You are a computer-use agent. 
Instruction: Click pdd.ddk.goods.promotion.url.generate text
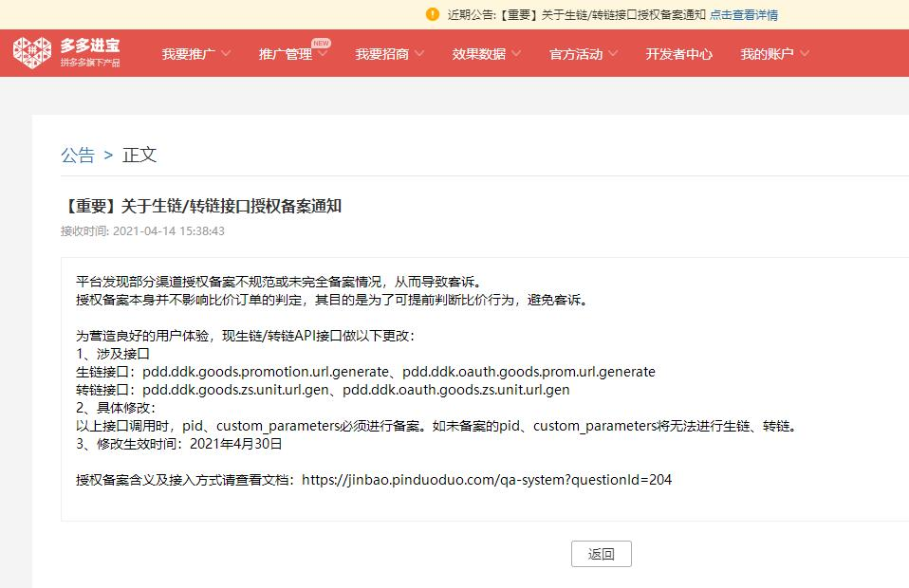click(266, 372)
